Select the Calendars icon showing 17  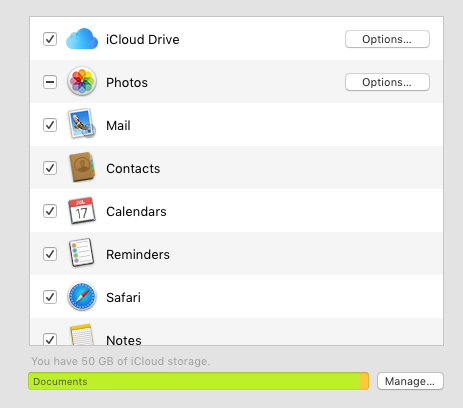point(82,210)
